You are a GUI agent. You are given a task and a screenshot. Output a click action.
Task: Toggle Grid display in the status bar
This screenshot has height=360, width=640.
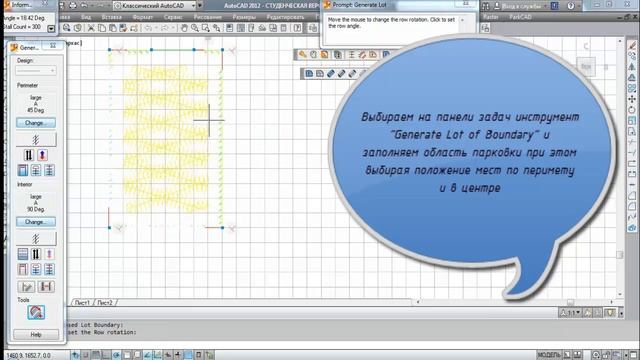pos(96,355)
